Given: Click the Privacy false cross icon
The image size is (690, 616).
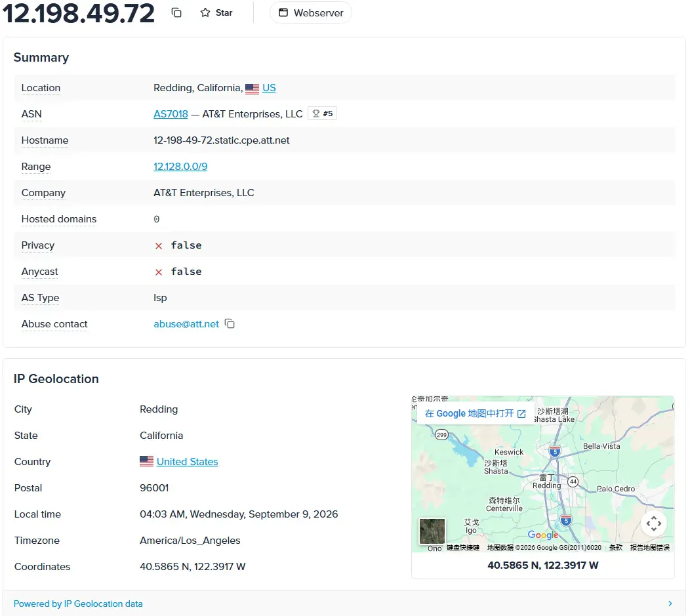Looking at the screenshot, I should pos(159,246).
